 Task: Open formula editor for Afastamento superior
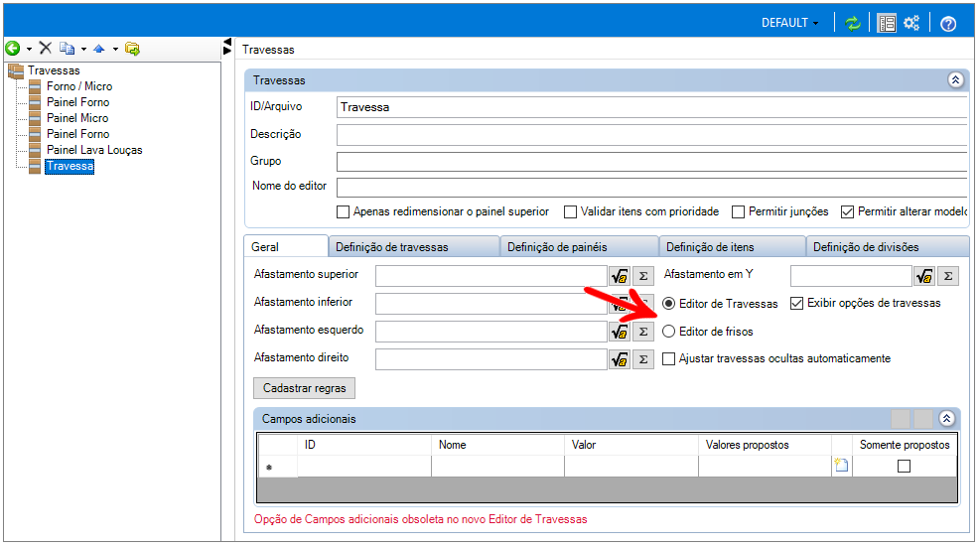620,276
